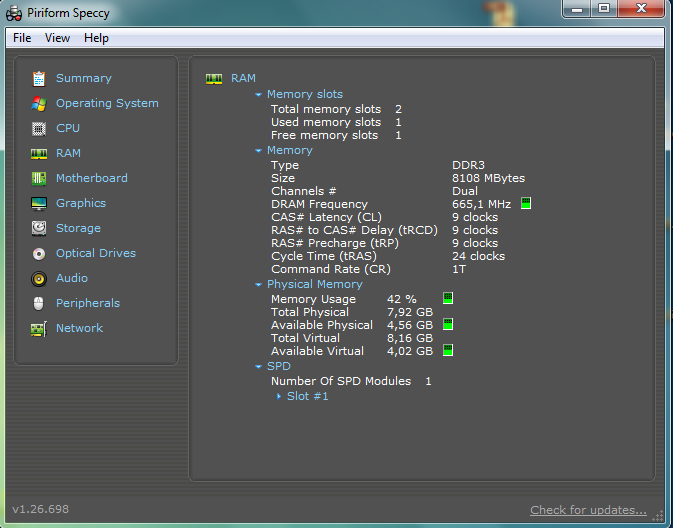Toggle the green indicator next to Memory Usage
Image resolution: width=673 pixels, height=528 pixels.
[x=448, y=298]
